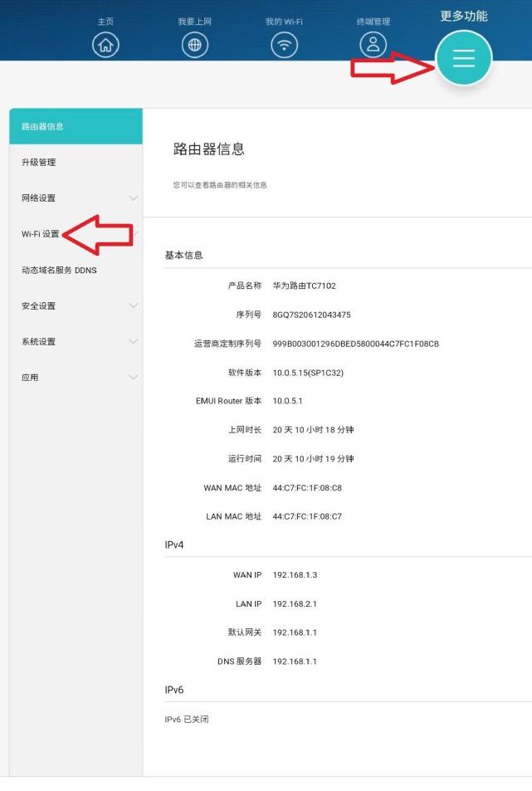The width and height of the screenshot is (532, 791).
Task: Click software version 10.0.5.15(SP1C32)
Action: tap(308, 373)
